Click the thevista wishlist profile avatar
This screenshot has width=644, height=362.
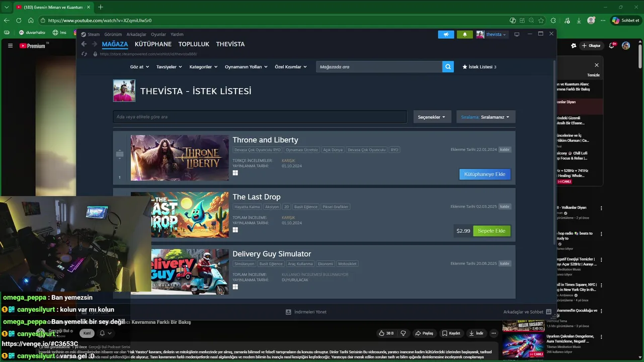[x=124, y=90]
